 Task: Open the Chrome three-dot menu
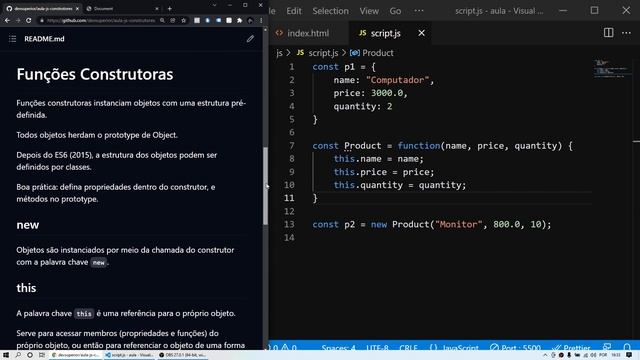261,20
